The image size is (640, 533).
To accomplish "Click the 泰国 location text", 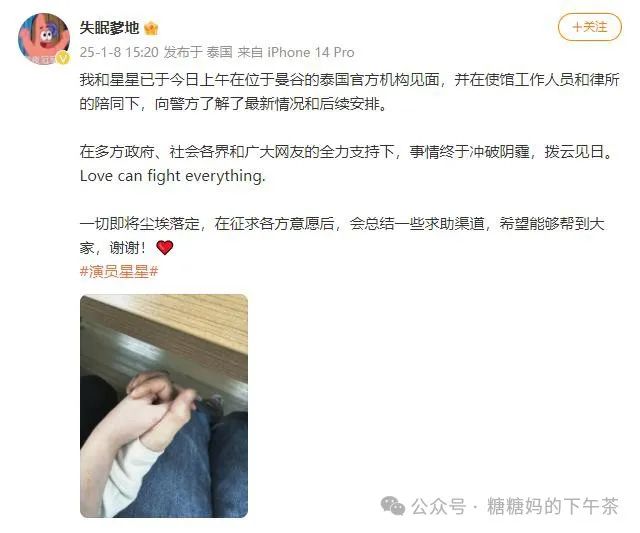I will coord(219,52).
